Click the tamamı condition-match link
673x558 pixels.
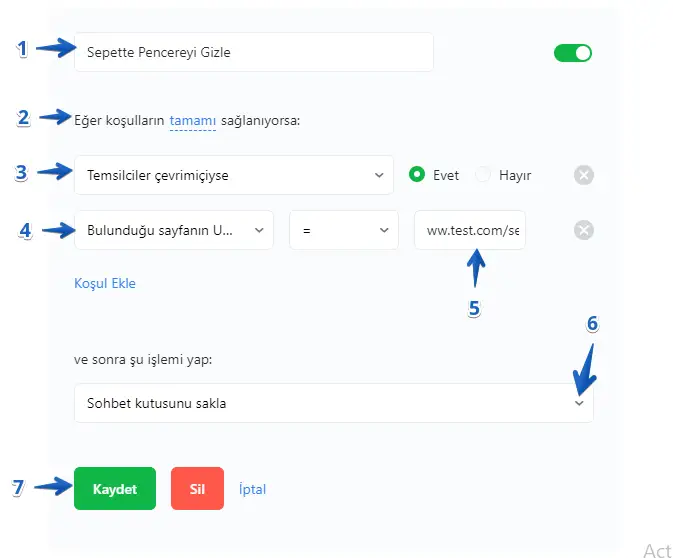pos(192,121)
